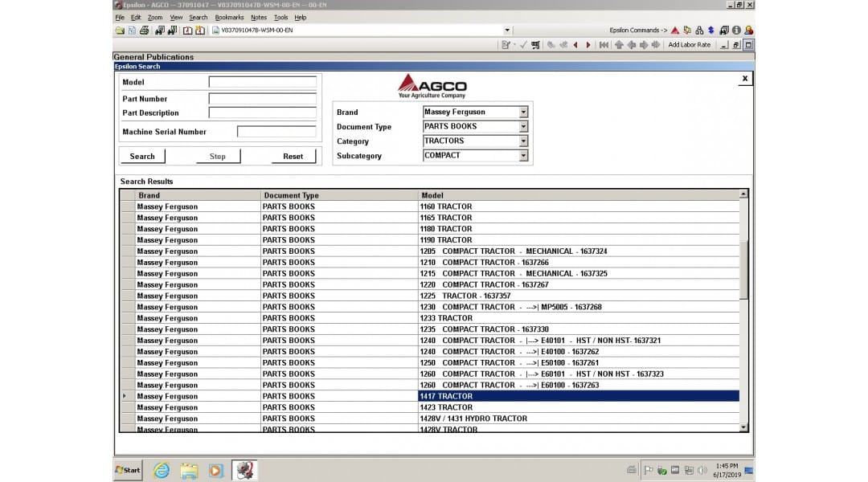The width and height of the screenshot is (868, 482).
Task: Click the Model input field
Action: (x=262, y=82)
